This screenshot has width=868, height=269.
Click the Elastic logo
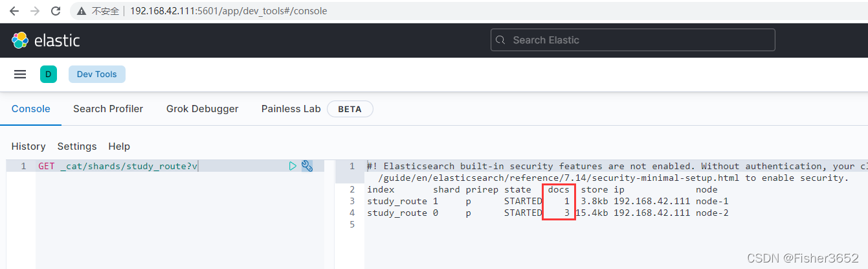click(x=45, y=40)
